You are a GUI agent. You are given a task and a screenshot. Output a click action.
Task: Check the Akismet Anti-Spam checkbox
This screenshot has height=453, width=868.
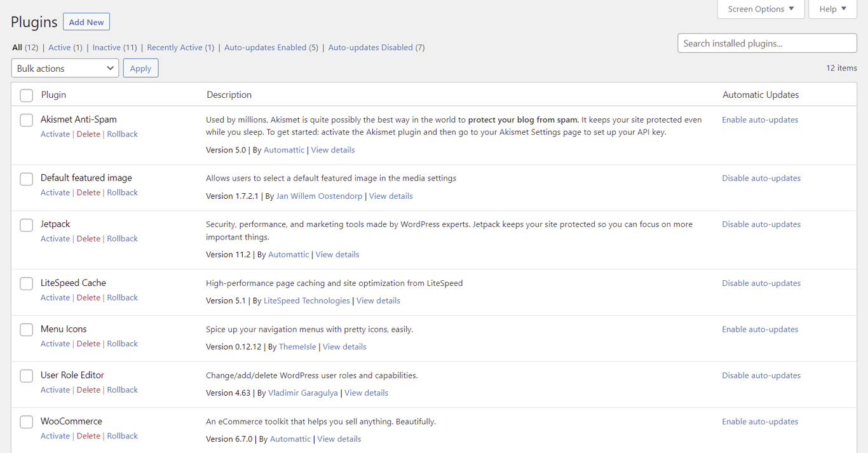pyautogui.click(x=26, y=120)
